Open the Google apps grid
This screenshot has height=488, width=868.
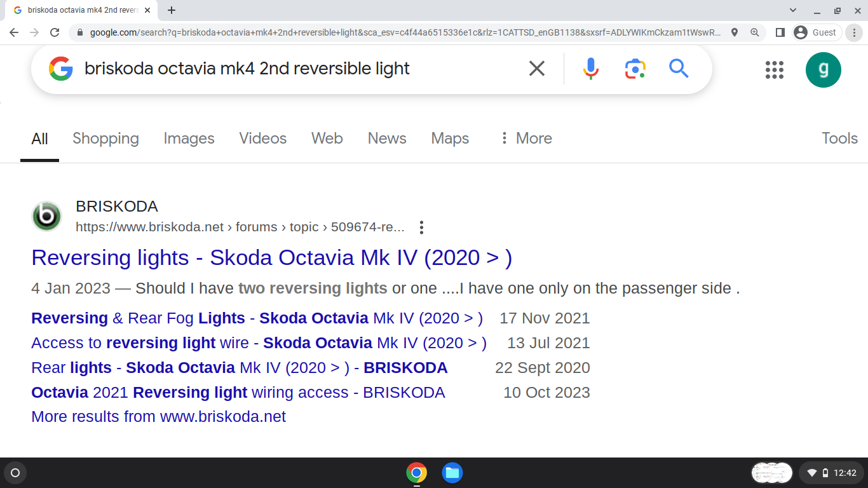tap(775, 70)
